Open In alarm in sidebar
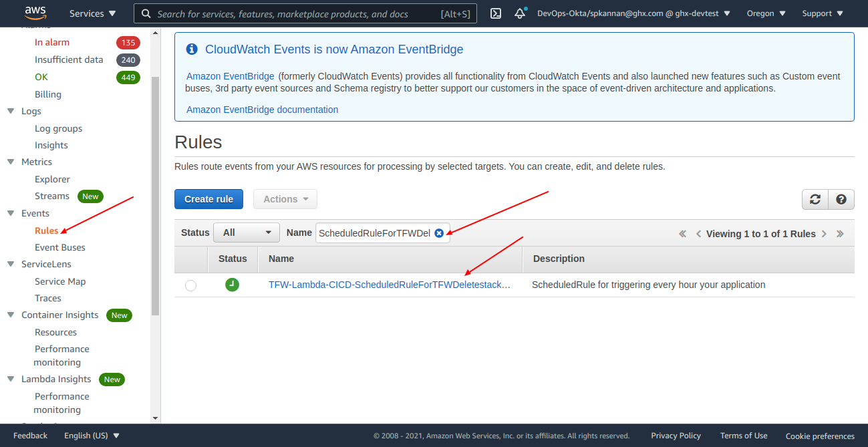The width and height of the screenshot is (868, 447). pos(52,42)
